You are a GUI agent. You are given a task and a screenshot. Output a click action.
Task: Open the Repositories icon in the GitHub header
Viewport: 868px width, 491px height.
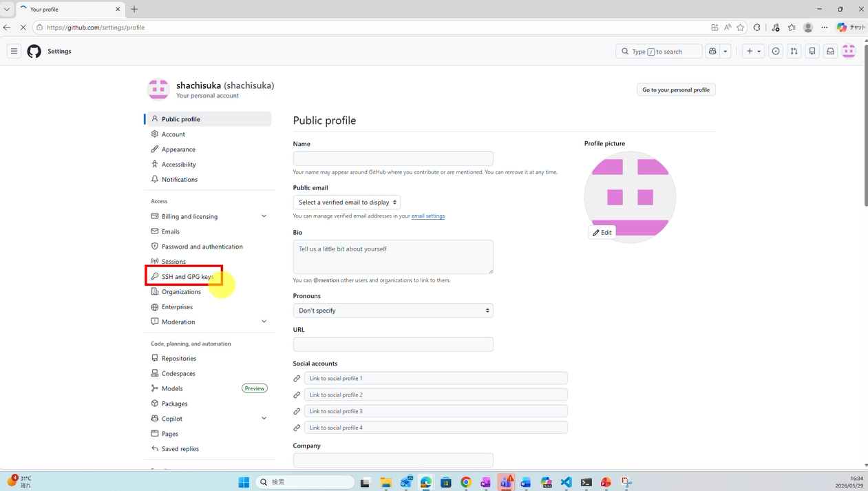(812, 51)
